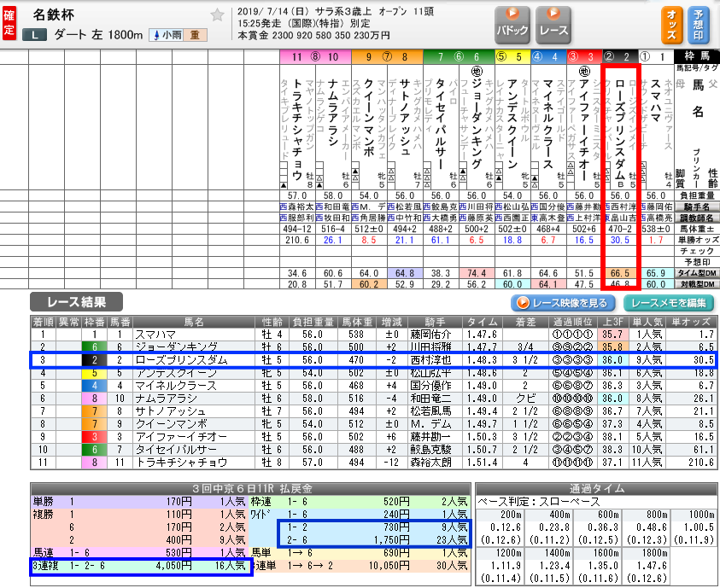Viewport: 720px width, 588px height.
Task: Click the 74.4 タイム型DM value
Action: pyautogui.click(x=477, y=273)
